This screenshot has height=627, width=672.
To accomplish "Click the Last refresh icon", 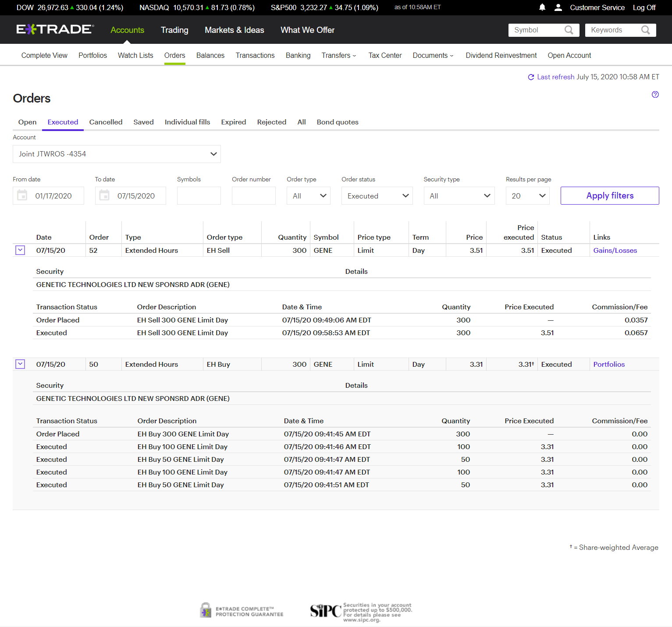I will pos(531,77).
